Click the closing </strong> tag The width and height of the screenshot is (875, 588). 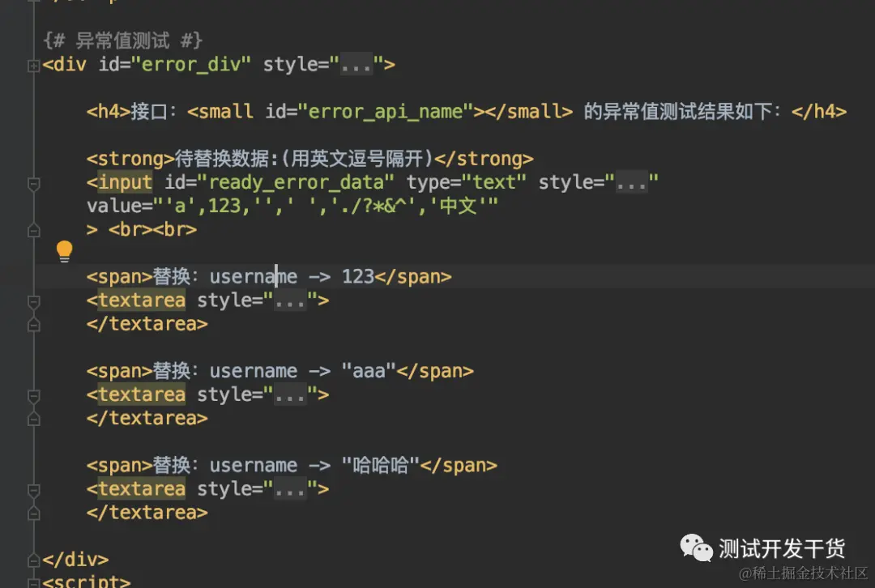point(484,159)
